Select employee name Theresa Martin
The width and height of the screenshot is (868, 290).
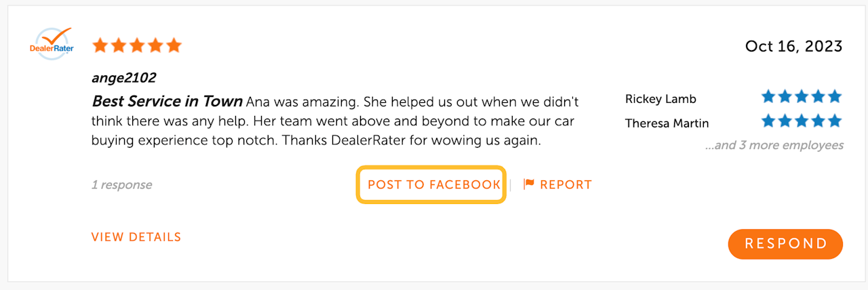coord(667,123)
